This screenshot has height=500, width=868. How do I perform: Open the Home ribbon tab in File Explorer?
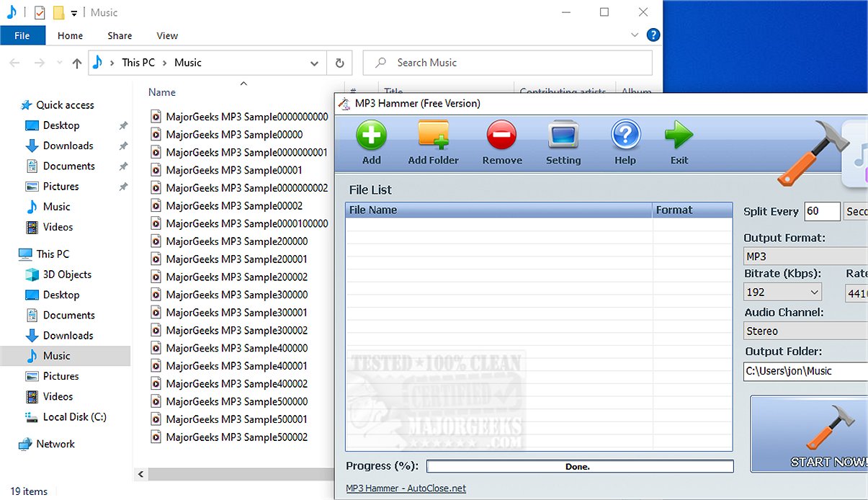[71, 35]
